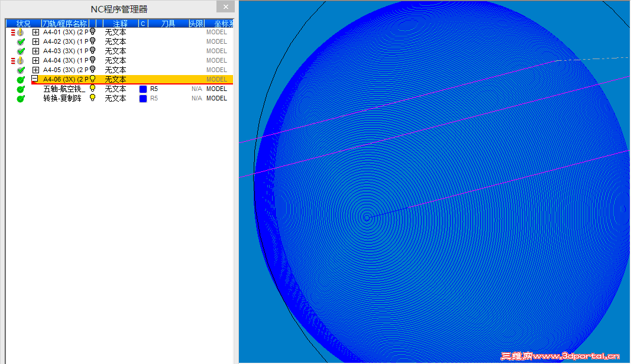This screenshot has height=364, width=631.
Task: Click the warning status icon of A4-04
Action: 20,61
